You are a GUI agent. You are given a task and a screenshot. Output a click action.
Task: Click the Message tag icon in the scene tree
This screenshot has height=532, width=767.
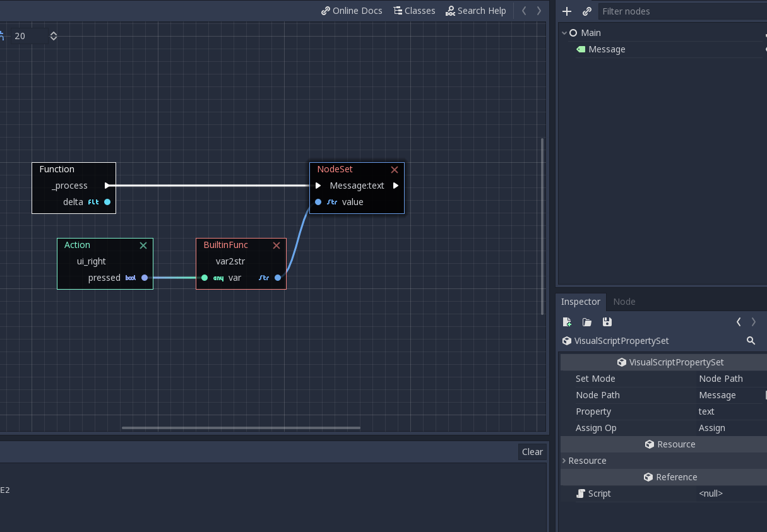pos(581,49)
